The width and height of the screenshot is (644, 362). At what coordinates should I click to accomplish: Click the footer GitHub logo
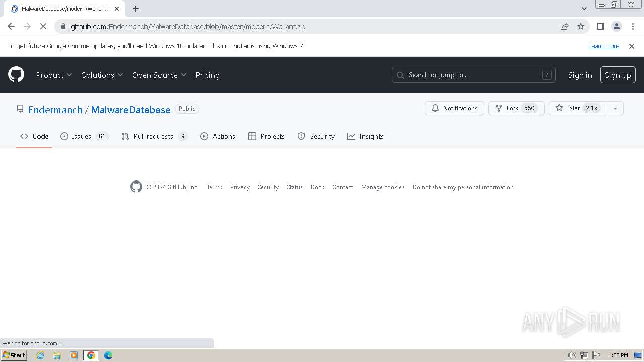coord(136,187)
